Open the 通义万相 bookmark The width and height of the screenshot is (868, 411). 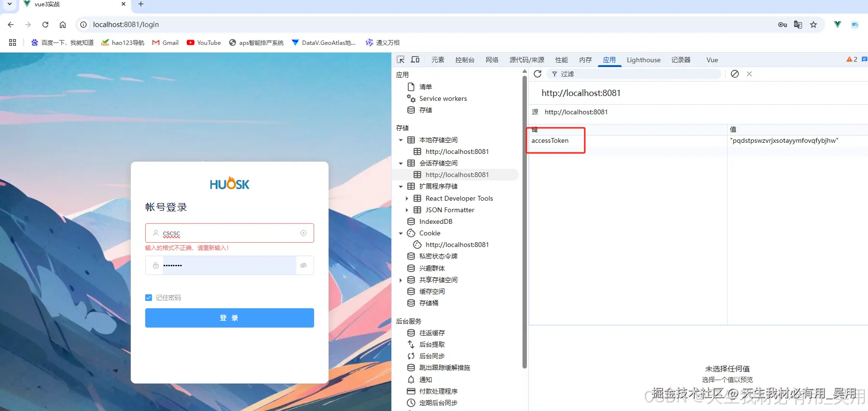pyautogui.click(x=383, y=42)
